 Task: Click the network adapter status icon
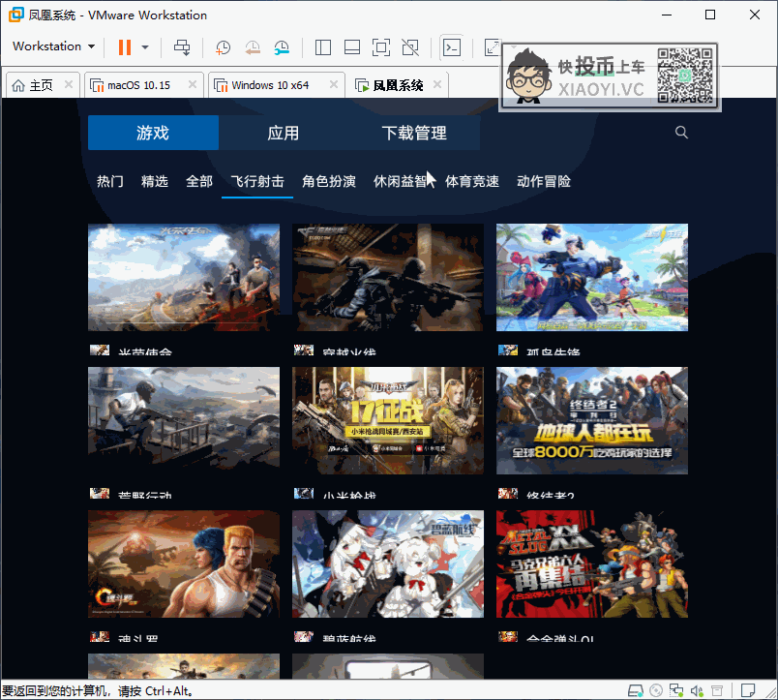coord(676,690)
